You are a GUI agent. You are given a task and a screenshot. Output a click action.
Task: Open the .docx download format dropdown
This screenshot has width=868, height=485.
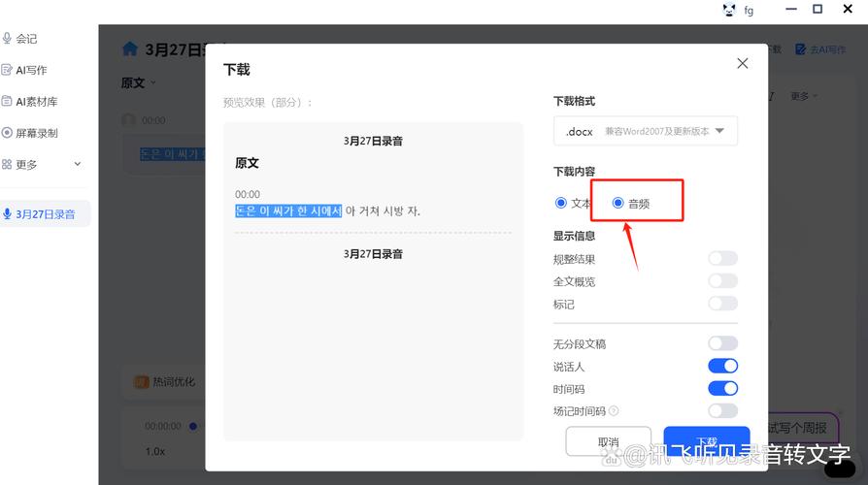[x=646, y=131]
